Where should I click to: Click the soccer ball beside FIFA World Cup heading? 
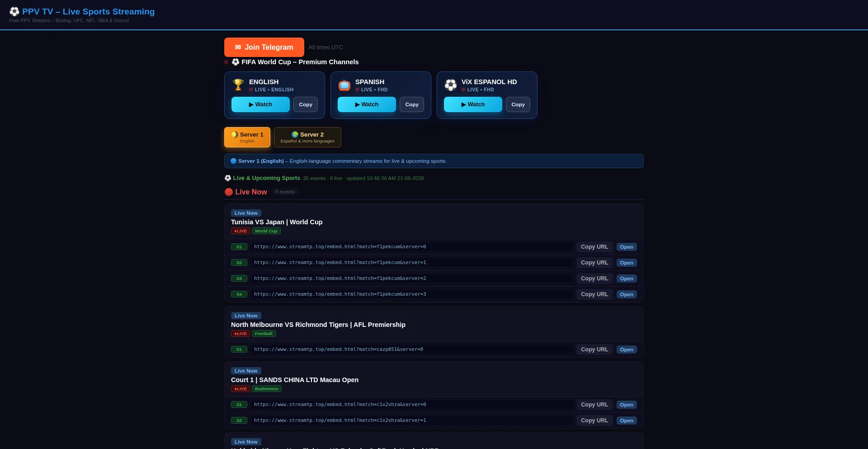coord(236,62)
